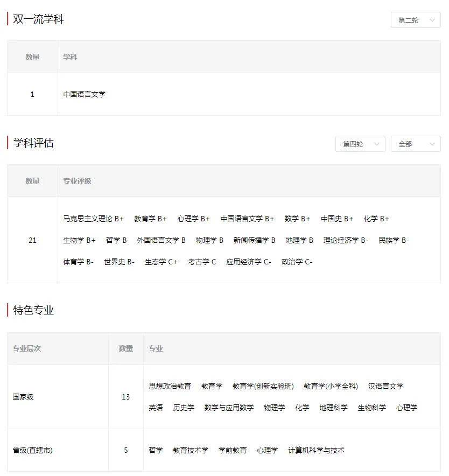Select 心理学 in 省级(直辖市) row

tap(268, 450)
